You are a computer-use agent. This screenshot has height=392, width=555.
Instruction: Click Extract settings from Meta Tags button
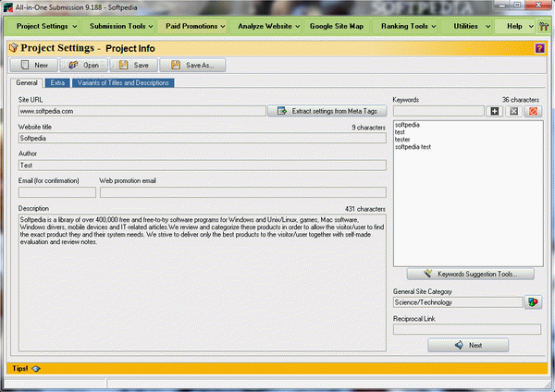click(x=327, y=111)
